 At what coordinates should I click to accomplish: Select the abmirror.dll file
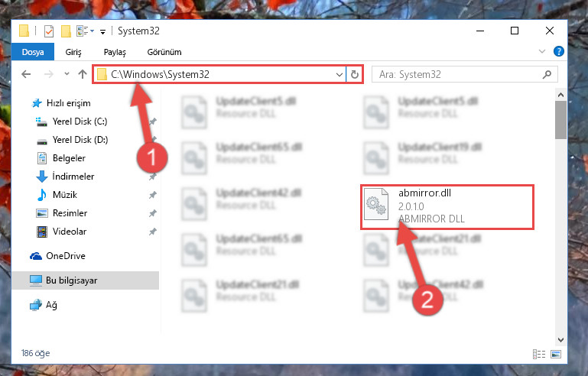[x=447, y=206]
